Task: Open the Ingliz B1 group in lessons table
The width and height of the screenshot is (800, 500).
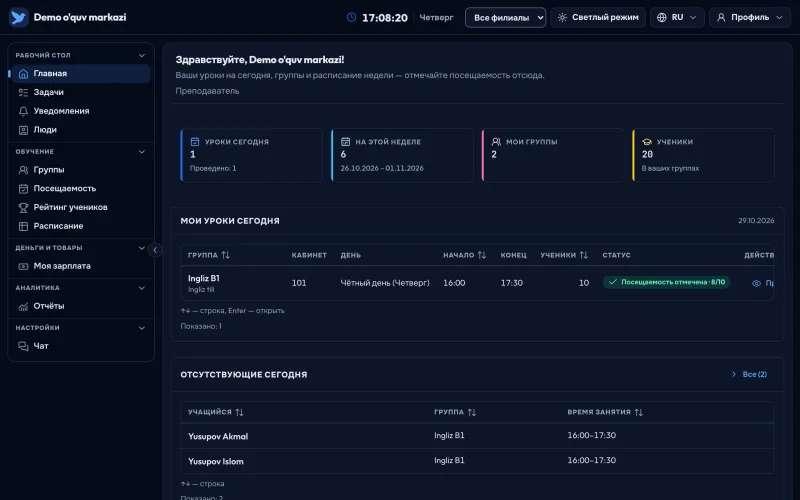Action: [x=204, y=279]
